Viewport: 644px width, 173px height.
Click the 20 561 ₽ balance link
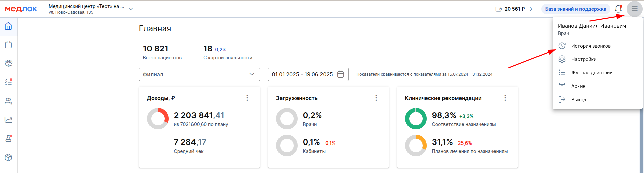514,9
